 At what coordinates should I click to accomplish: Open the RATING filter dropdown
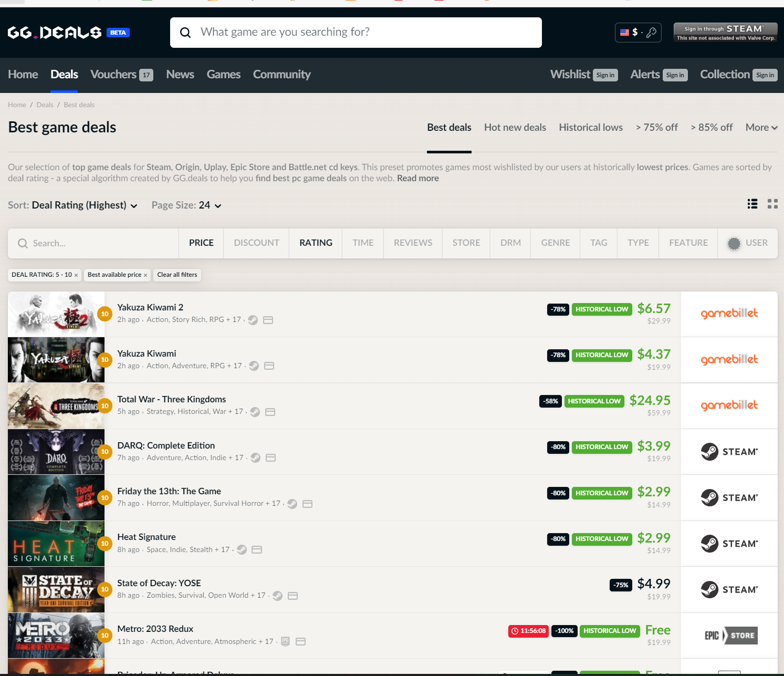(x=316, y=243)
